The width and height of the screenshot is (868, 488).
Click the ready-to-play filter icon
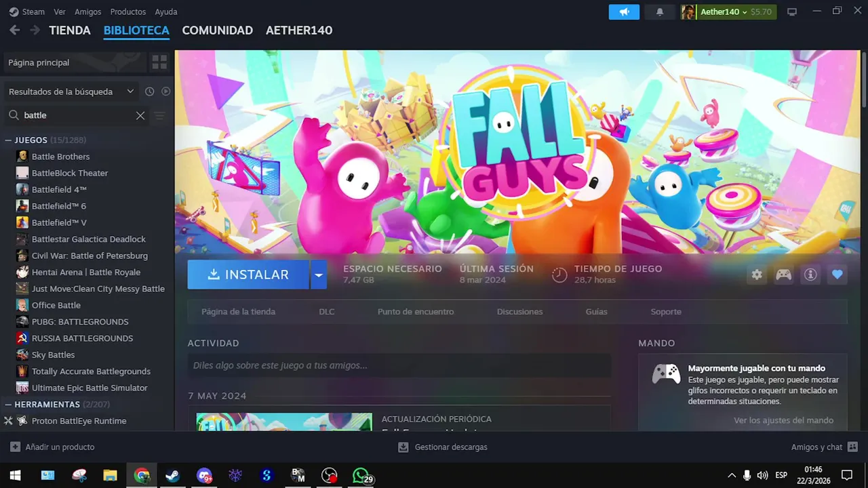(x=165, y=91)
